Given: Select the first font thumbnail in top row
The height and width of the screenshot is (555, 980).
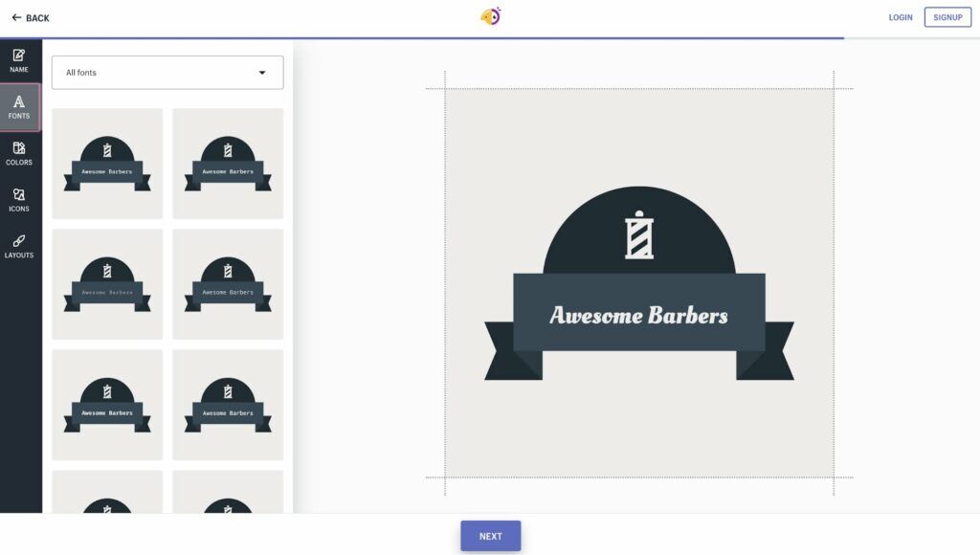Looking at the screenshot, I should click(107, 163).
